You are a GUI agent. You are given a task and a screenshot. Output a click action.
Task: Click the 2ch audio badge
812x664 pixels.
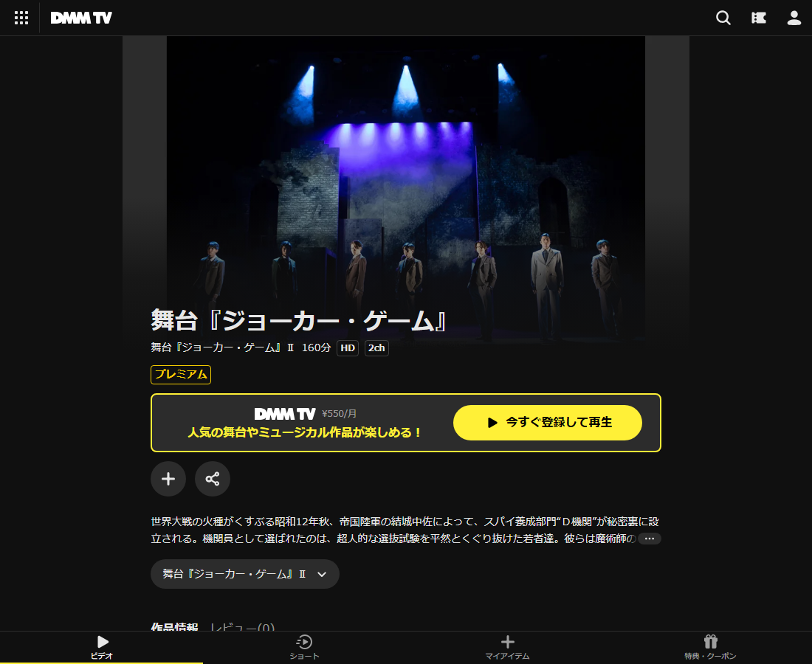click(376, 347)
